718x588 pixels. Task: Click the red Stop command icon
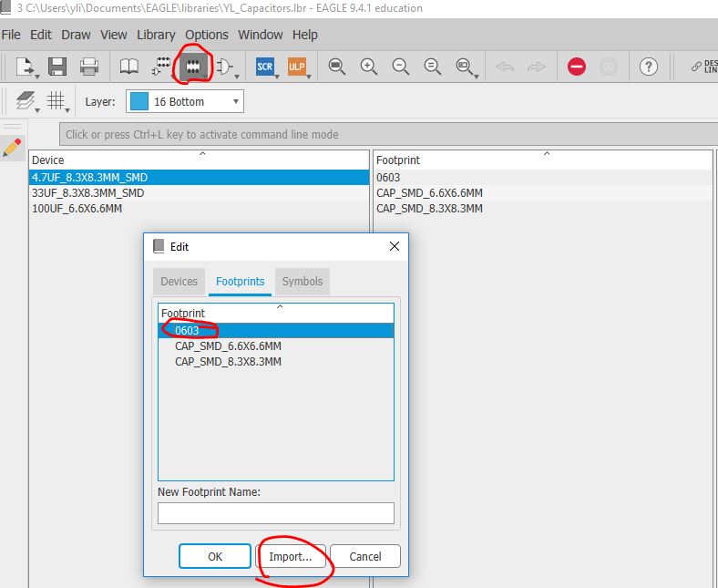pyautogui.click(x=576, y=67)
